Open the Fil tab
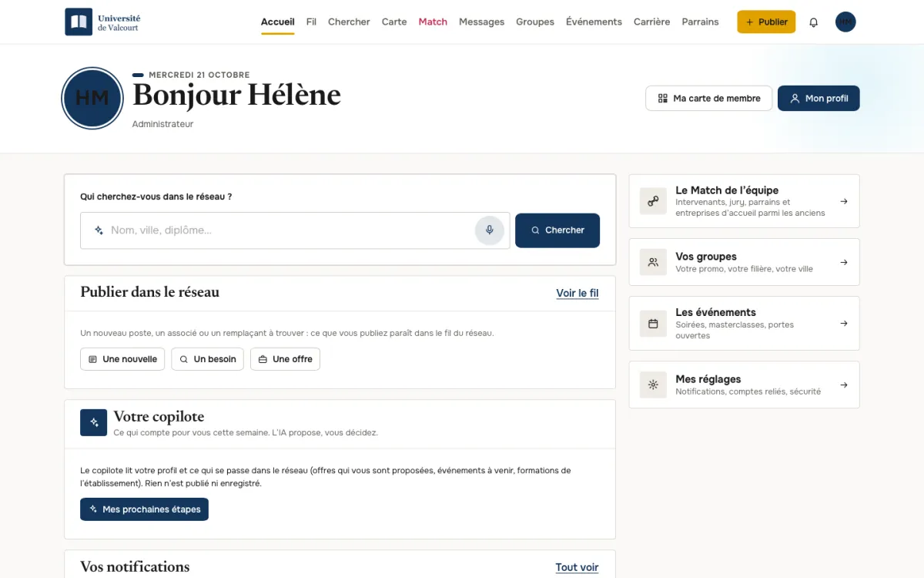 tap(311, 22)
